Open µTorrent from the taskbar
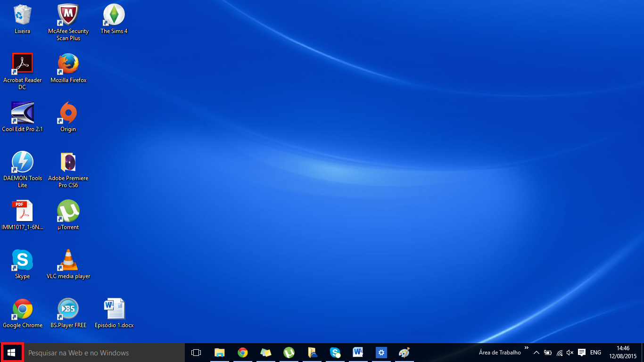 pyautogui.click(x=289, y=353)
